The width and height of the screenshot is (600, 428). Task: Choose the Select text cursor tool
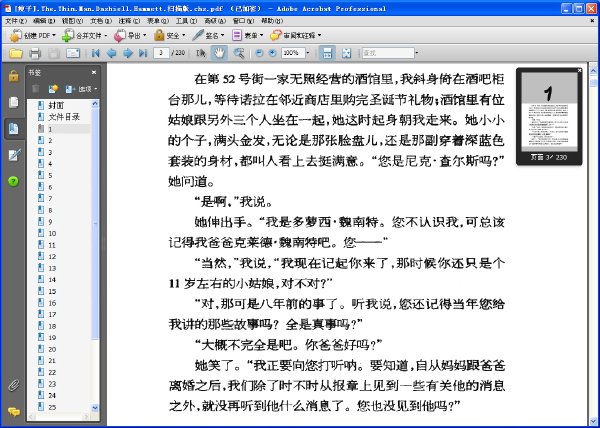click(201, 53)
